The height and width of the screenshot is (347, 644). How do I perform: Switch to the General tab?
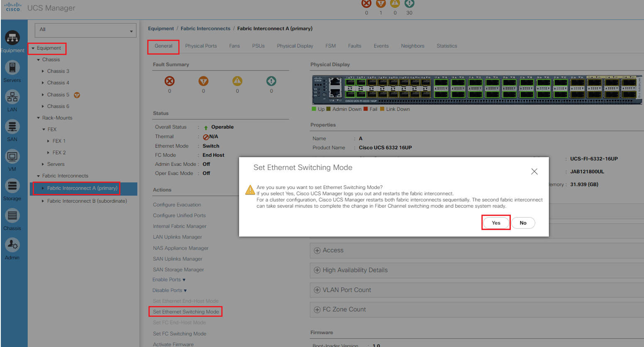coord(163,46)
